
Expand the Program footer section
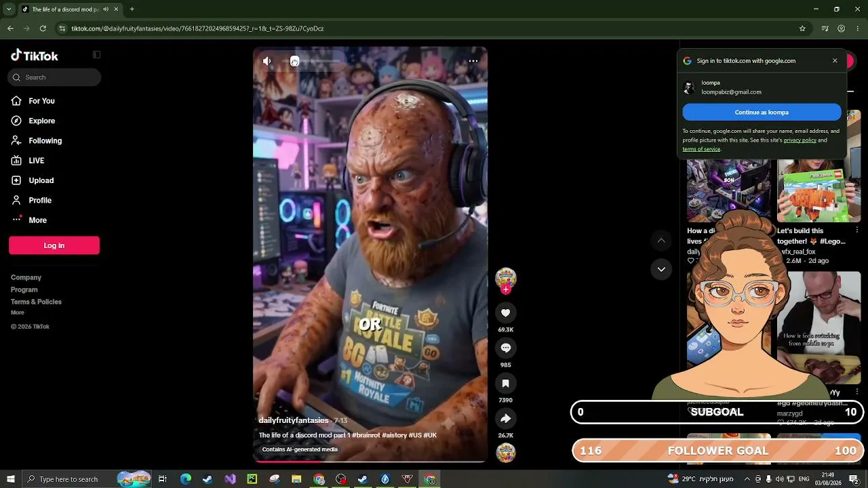coord(24,290)
